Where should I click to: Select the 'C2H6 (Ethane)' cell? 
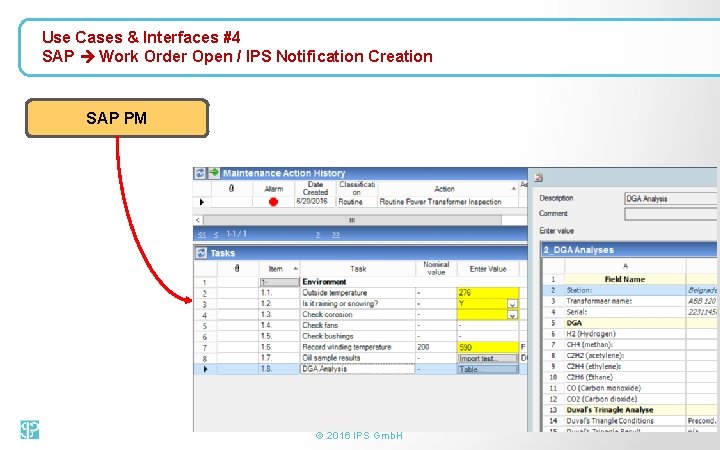(625, 377)
